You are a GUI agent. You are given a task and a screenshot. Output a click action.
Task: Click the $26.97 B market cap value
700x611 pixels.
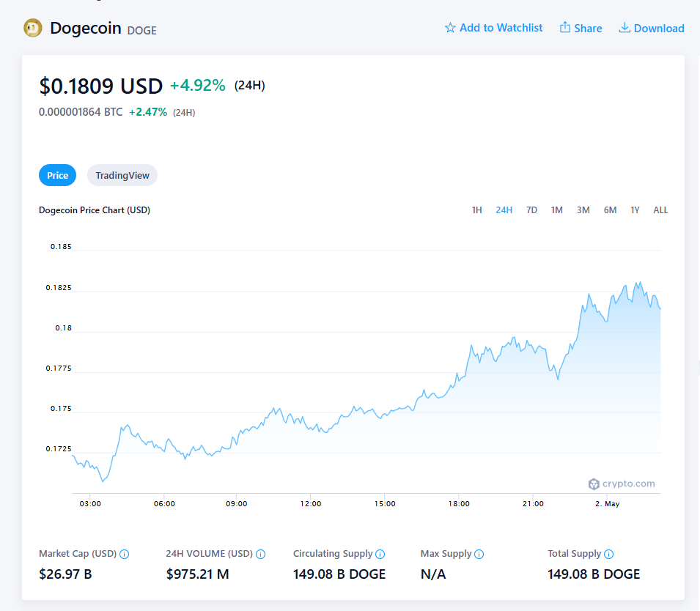click(65, 574)
